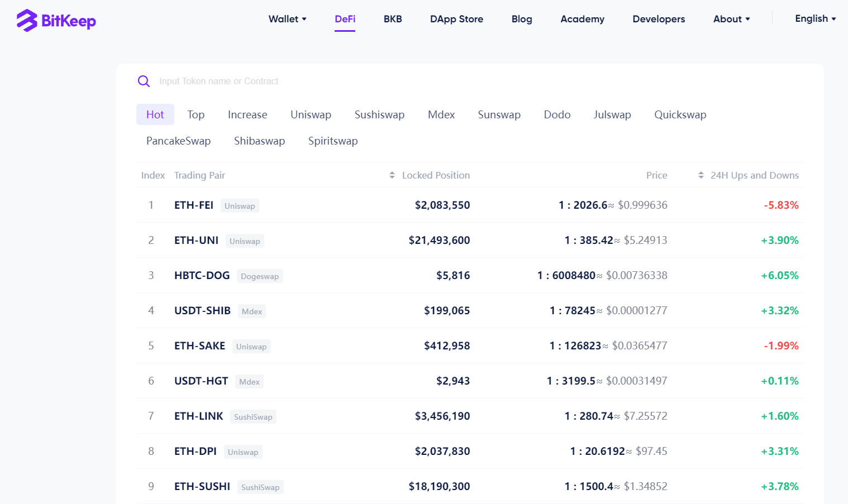848x504 pixels.
Task: Click locked position $18,190,300
Action: pyautogui.click(x=439, y=486)
